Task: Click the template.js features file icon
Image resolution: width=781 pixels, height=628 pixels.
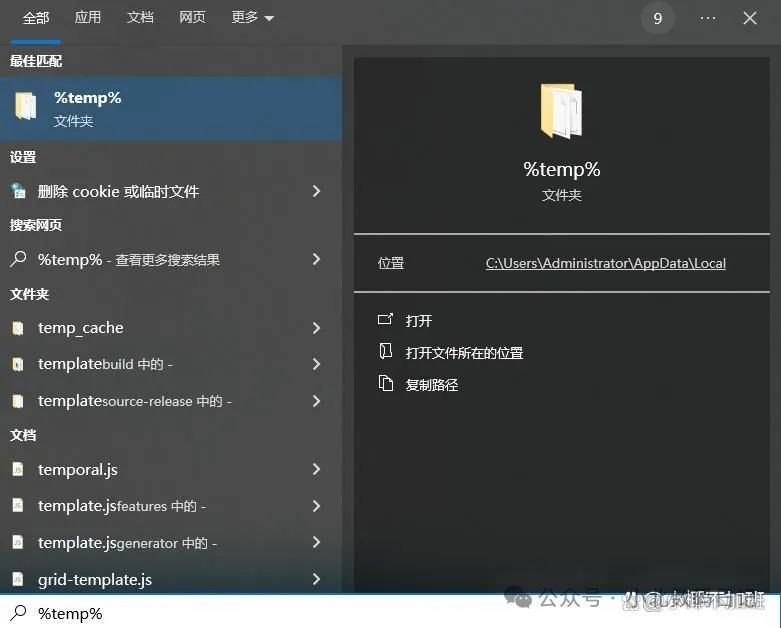Action: 18,506
